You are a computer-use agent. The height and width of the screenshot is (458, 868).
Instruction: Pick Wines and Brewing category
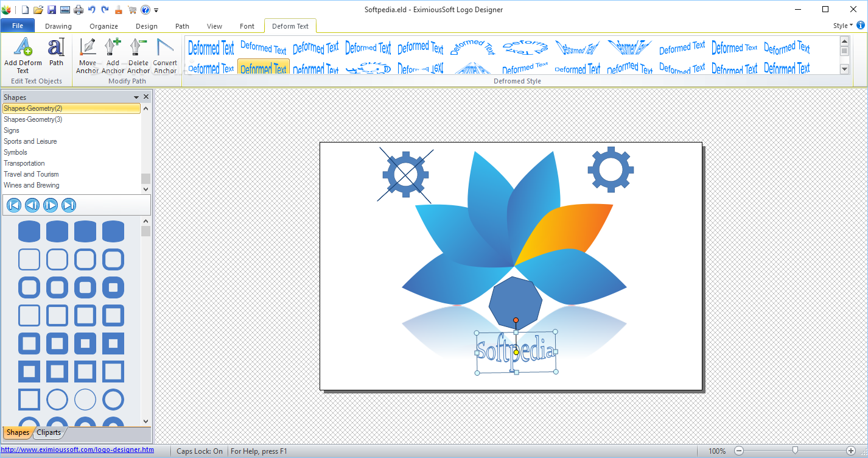[x=71, y=185]
